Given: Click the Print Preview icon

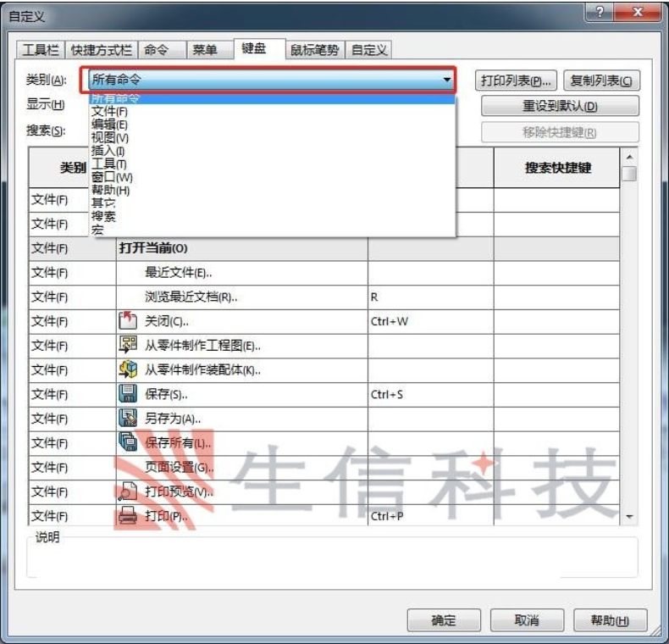Looking at the screenshot, I should [x=128, y=491].
